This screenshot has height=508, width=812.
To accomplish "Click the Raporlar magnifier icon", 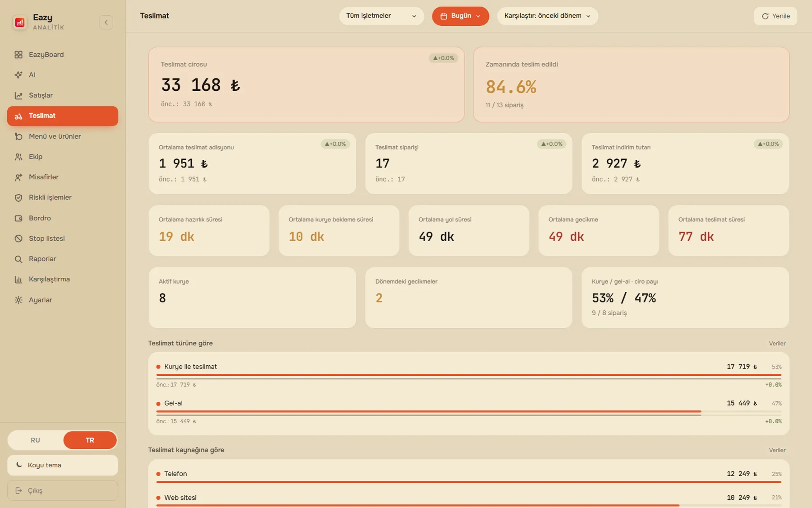I will click(x=18, y=259).
